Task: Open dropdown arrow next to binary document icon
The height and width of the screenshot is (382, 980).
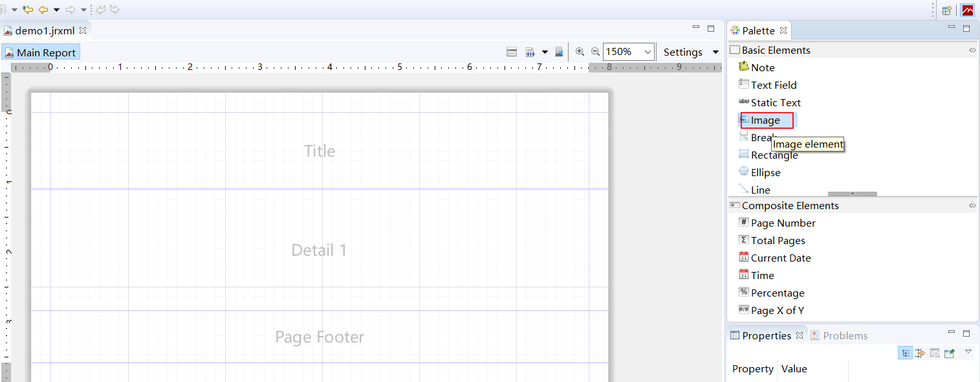Action: (545, 52)
